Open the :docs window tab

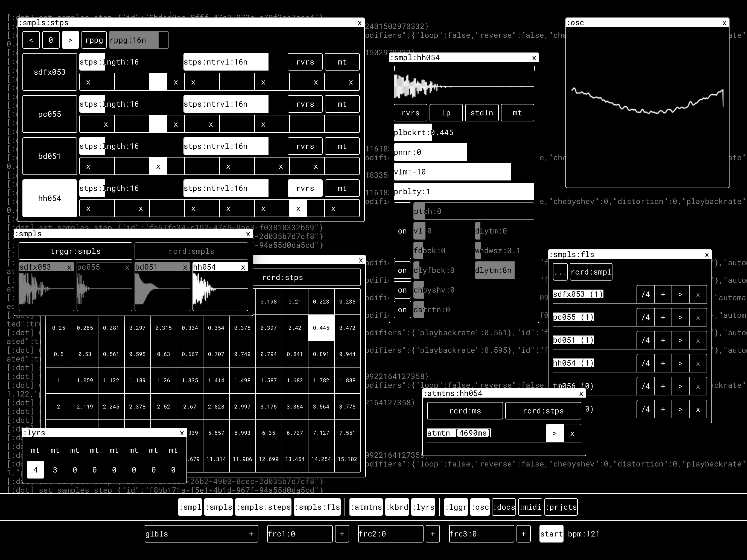pyautogui.click(x=504, y=507)
